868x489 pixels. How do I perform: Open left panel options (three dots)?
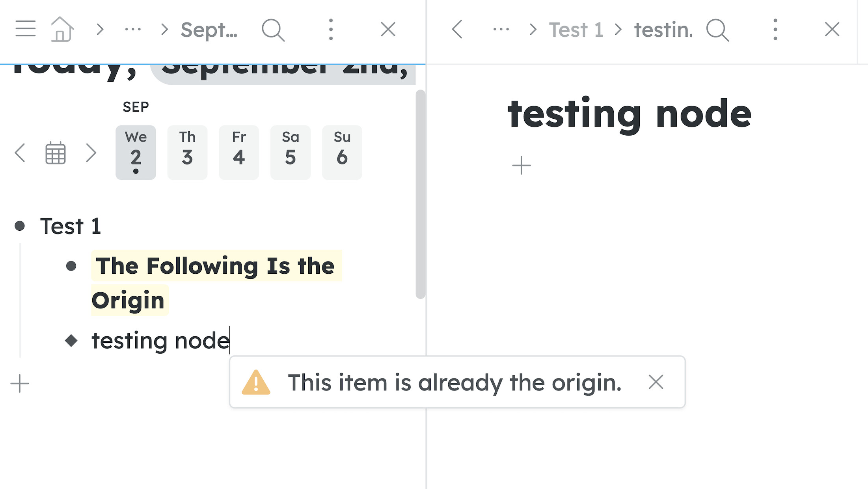pos(331,30)
